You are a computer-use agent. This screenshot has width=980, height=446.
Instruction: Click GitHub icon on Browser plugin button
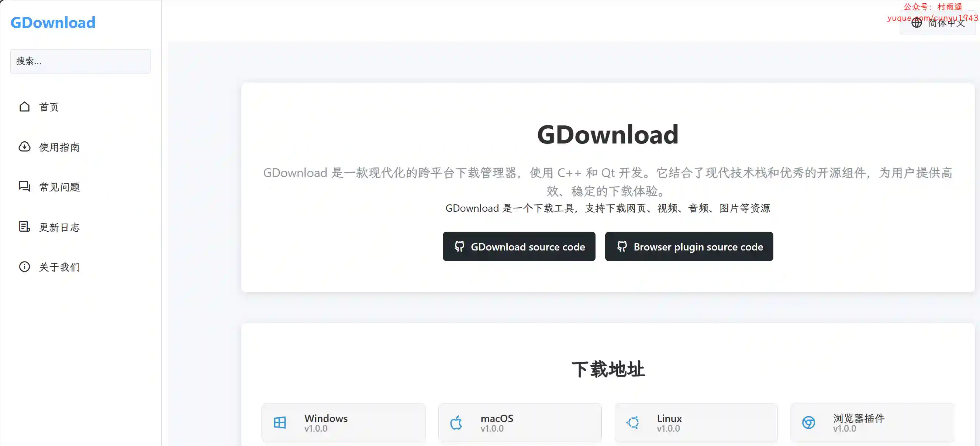tap(622, 246)
